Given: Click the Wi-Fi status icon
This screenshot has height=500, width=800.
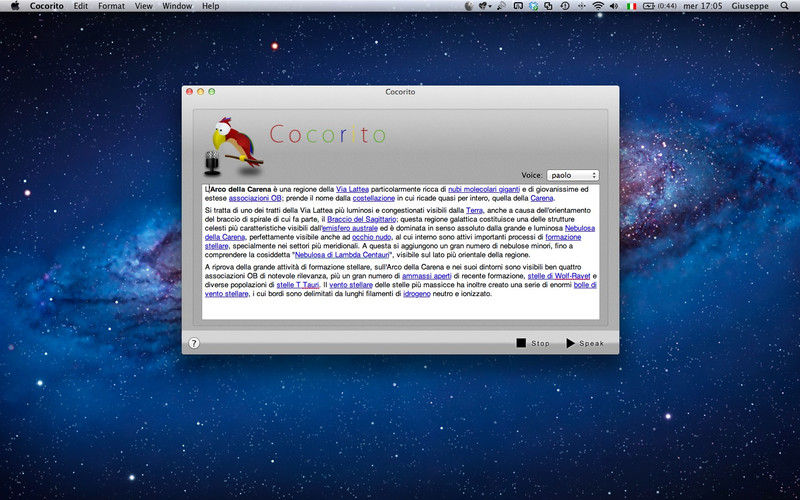Looking at the screenshot, I should [x=598, y=6].
